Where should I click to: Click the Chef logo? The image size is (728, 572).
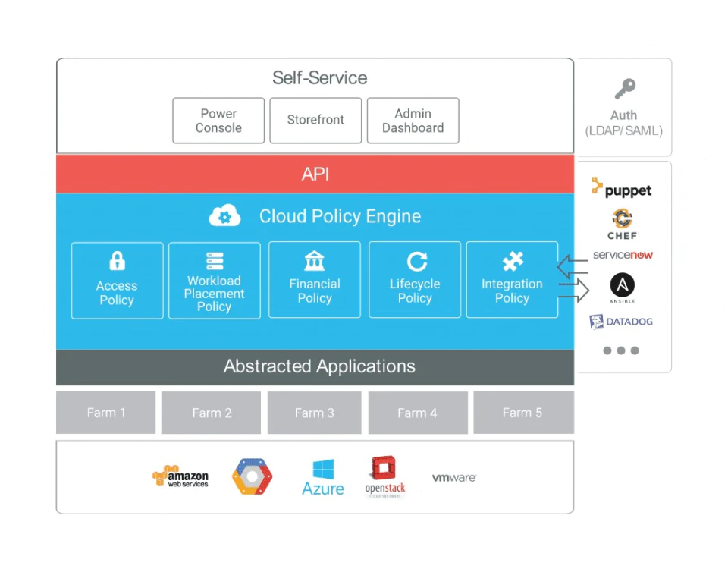(x=623, y=225)
